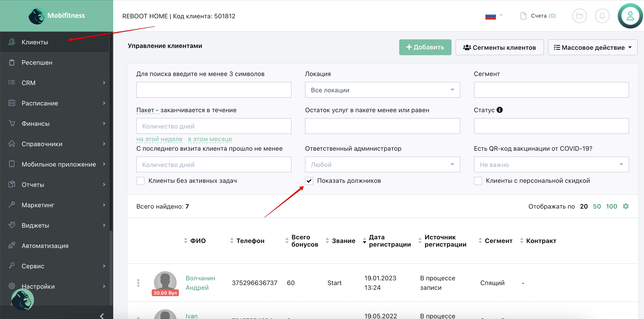This screenshot has height=319, width=644.
Task: Show 50 results per page
Action: pos(597,206)
